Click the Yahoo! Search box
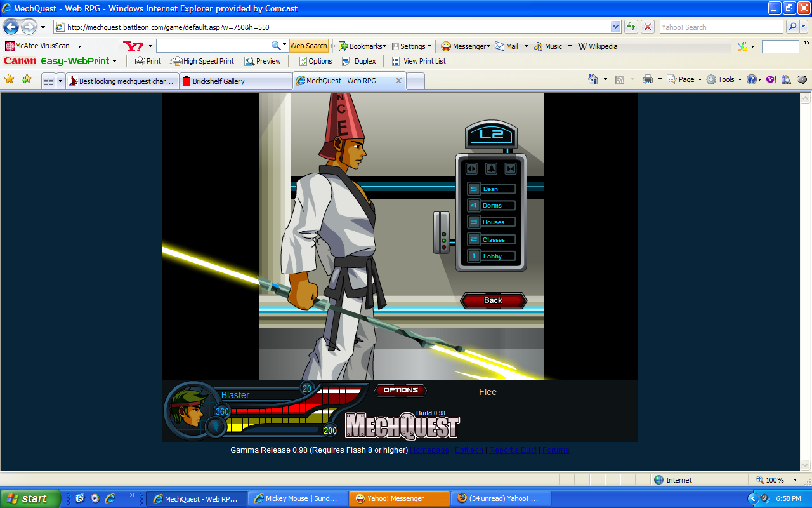 tap(721, 27)
